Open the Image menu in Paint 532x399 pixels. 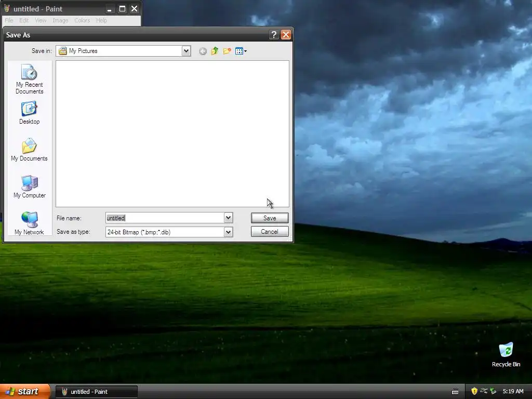60,20
